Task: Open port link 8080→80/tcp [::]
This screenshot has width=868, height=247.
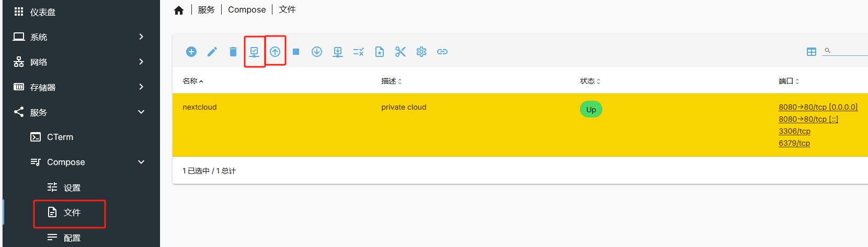Action: pyautogui.click(x=808, y=119)
